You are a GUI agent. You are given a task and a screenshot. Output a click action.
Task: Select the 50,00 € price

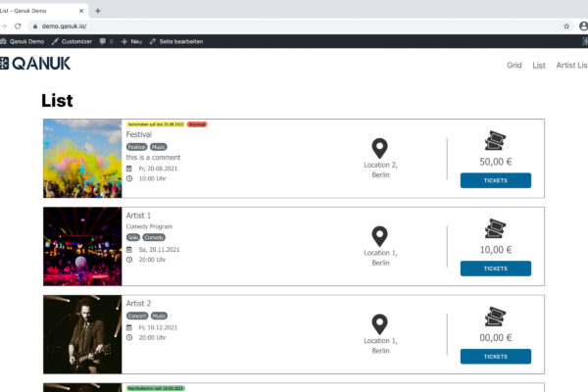click(495, 162)
